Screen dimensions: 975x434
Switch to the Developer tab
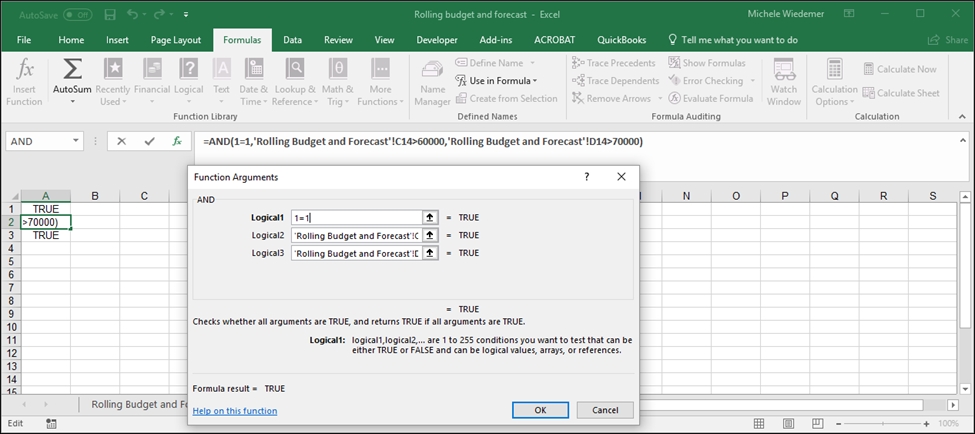pyautogui.click(x=437, y=40)
